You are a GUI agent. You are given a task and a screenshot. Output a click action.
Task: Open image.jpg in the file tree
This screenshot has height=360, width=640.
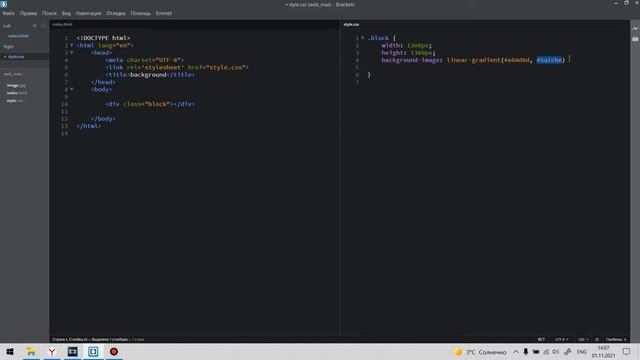point(16,85)
